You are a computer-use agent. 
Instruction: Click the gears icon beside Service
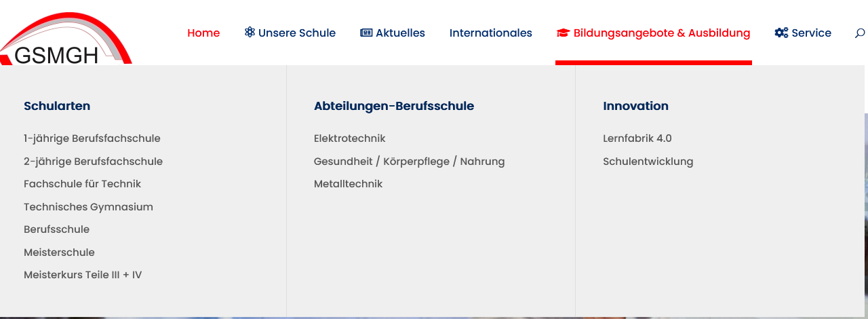781,33
